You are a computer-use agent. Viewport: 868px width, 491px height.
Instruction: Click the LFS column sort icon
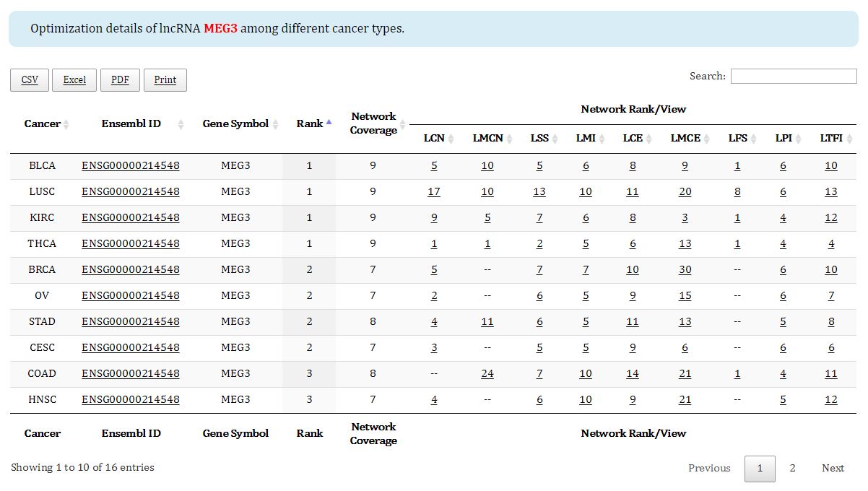754,139
